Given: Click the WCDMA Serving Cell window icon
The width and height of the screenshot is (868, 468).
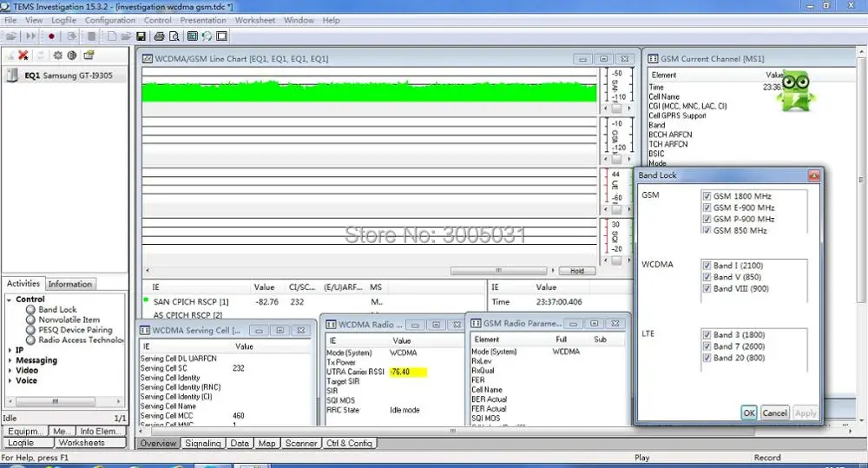Looking at the screenshot, I should click(x=145, y=330).
